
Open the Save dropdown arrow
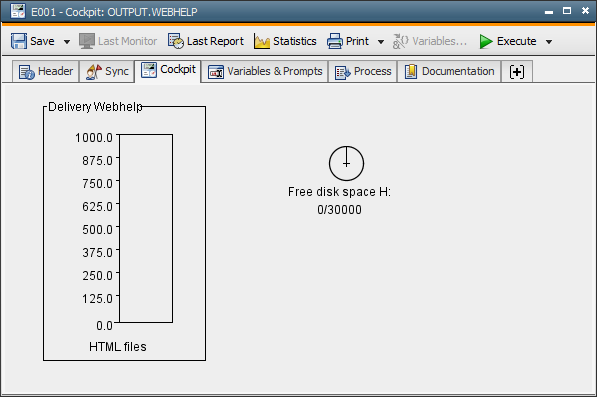(67, 41)
